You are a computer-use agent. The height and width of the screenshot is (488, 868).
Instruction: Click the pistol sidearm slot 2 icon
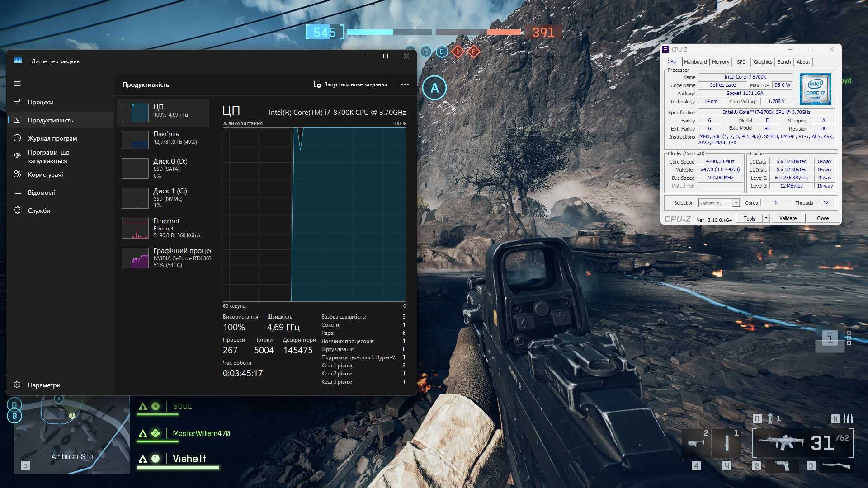[x=782, y=465]
